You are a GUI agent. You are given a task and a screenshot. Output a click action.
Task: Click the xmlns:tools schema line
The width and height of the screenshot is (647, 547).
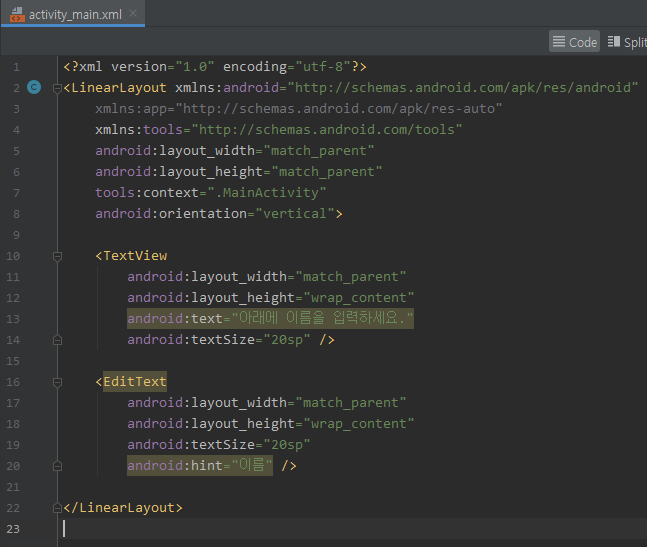[x=279, y=130]
